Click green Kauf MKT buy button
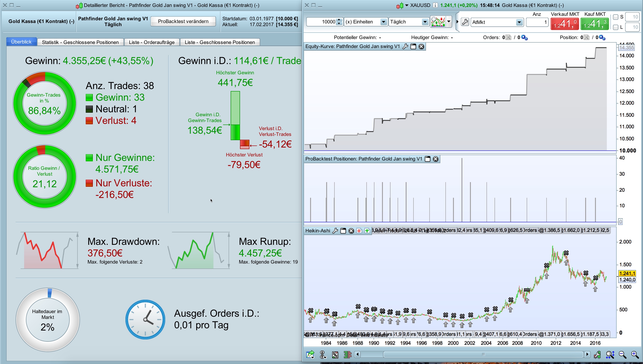Screen dimensions: 643x364 point(595,24)
